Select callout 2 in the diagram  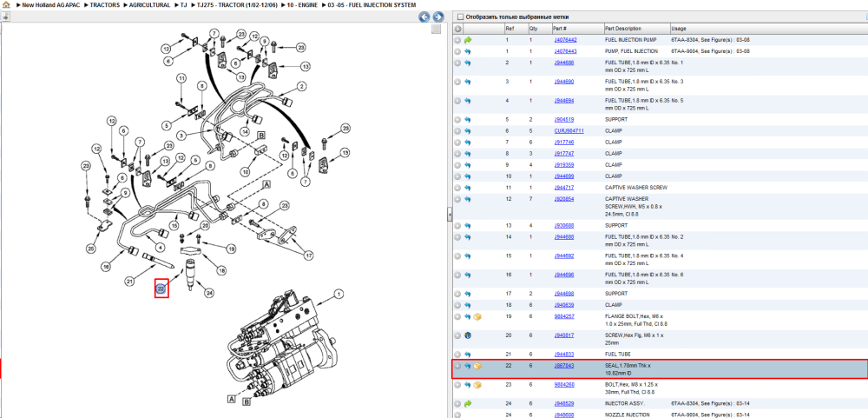(302, 87)
